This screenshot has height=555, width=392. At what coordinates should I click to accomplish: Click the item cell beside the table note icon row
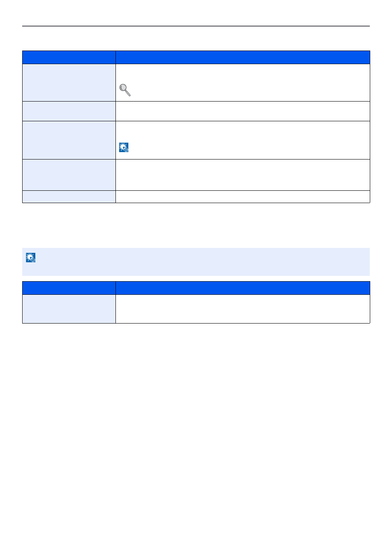click(69, 140)
